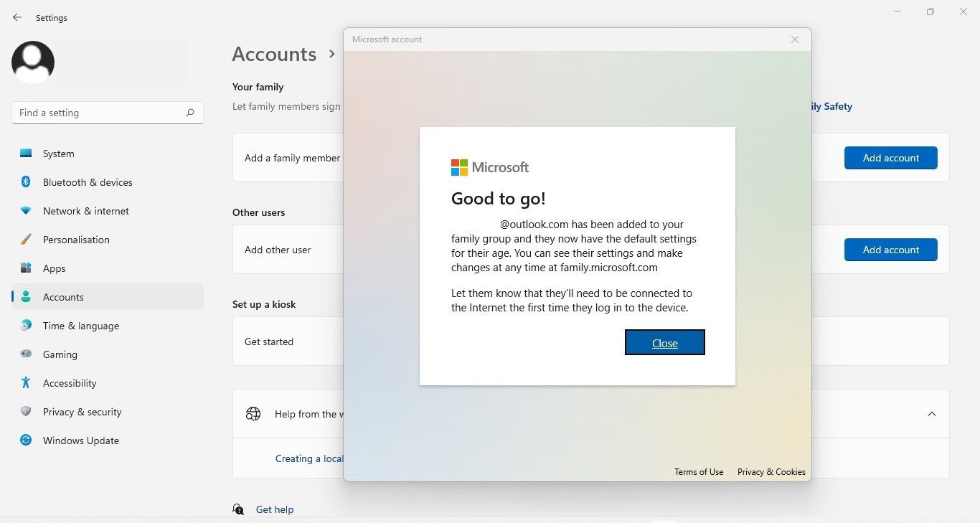Click the Accessibility figure icon
Screen dimensions: 980x523
click(x=26, y=383)
